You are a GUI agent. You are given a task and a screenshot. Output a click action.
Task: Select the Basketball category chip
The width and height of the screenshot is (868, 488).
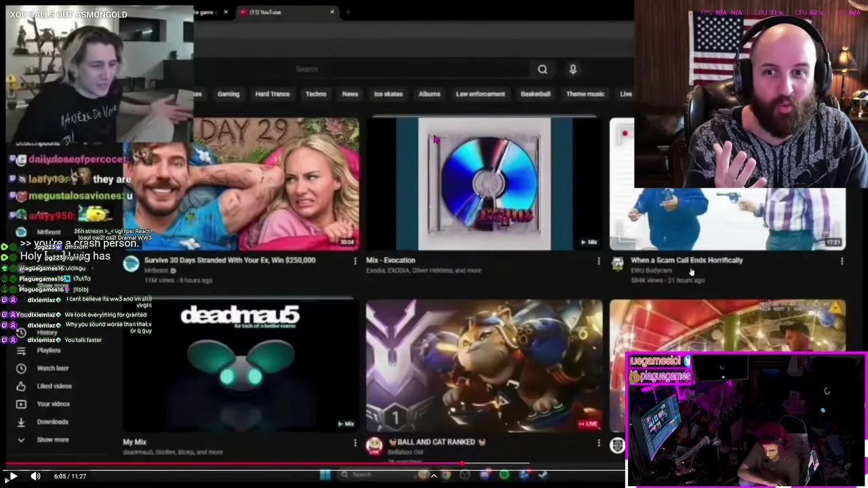(x=536, y=94)
